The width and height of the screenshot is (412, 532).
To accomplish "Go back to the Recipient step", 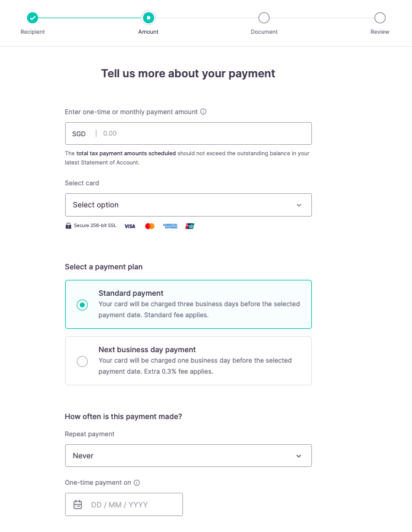I will coord(33,18).
